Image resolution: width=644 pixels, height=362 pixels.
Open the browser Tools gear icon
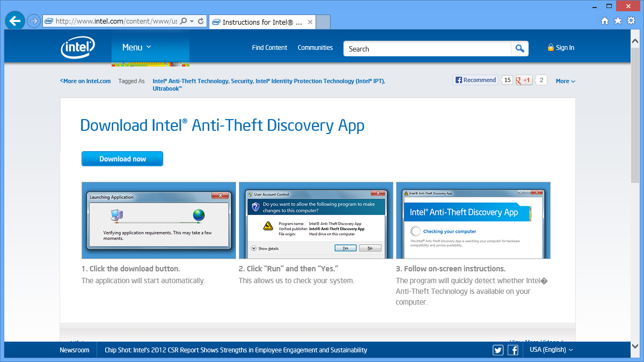tap(631, 21)
